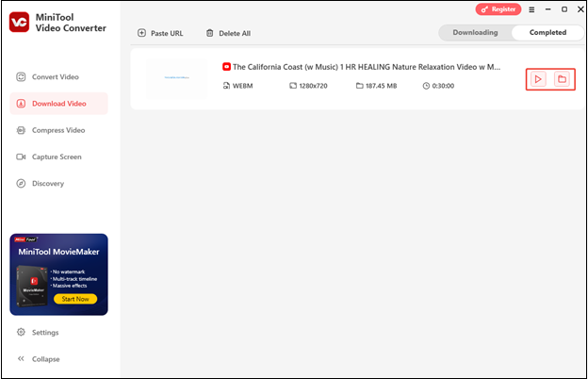
Task: Click the Register button
Action: click(498, 9)
